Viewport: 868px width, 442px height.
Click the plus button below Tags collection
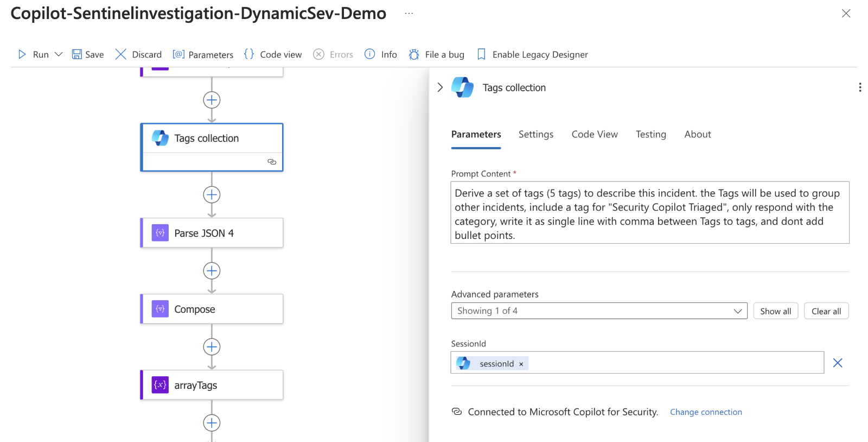(212, 194)
